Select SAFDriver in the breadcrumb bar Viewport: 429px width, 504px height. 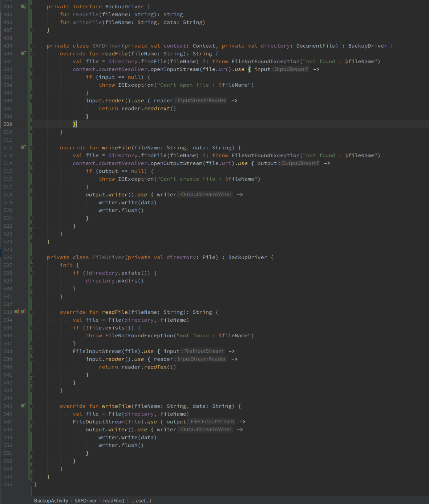coord(86,501)
